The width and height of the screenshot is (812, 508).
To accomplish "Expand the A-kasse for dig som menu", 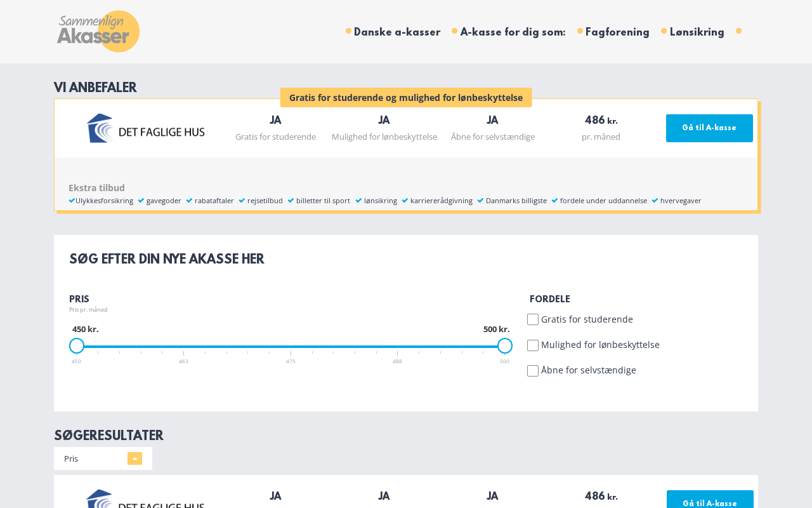I will pyautogui.click(x=513, y=32).
